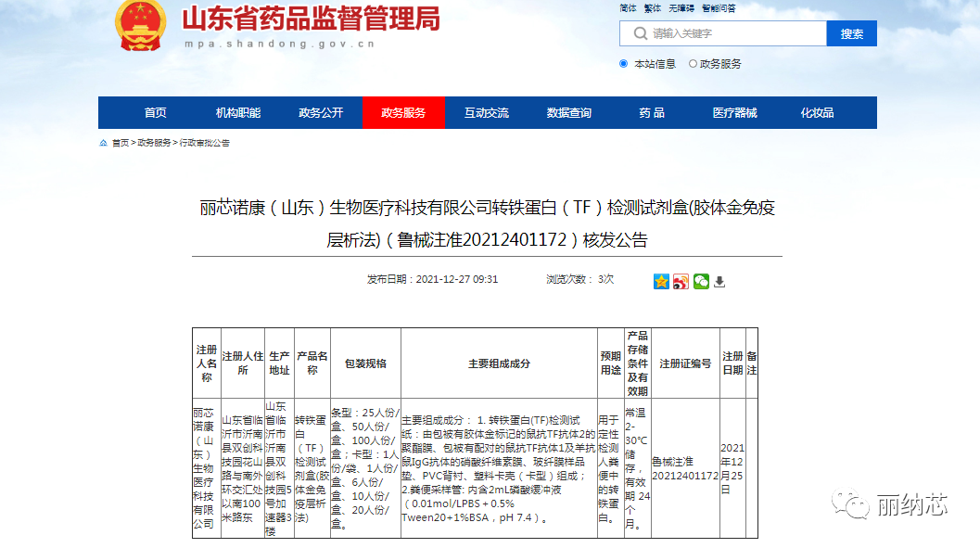Click 行政审批公告 breadcrumb link
This screenshot has width=980, height=548.
click(204, 143)
